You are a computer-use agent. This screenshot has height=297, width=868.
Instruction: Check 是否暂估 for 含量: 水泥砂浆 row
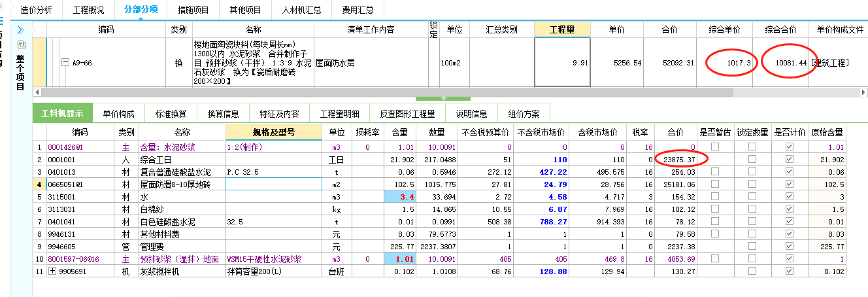[x=714, y=147]
